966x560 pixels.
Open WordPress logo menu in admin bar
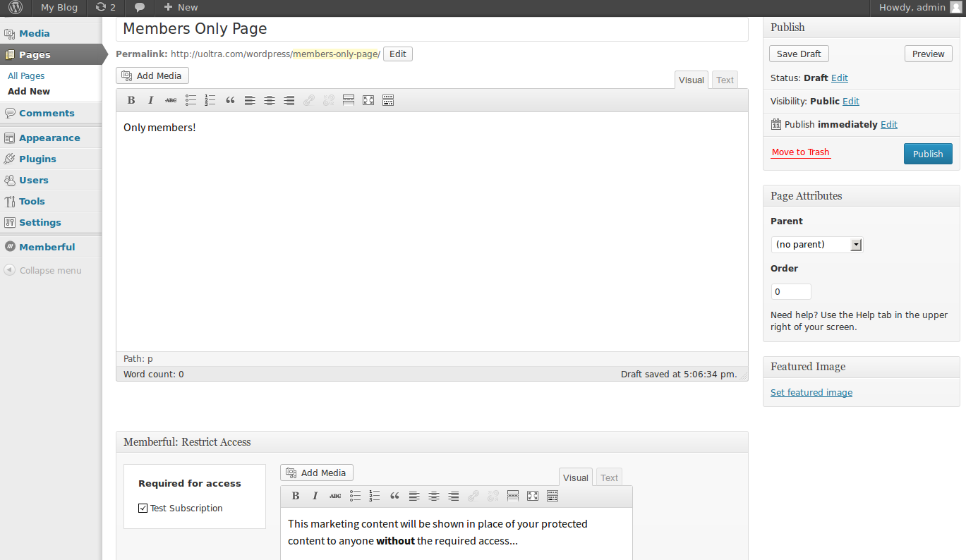(x=15, y=8)
